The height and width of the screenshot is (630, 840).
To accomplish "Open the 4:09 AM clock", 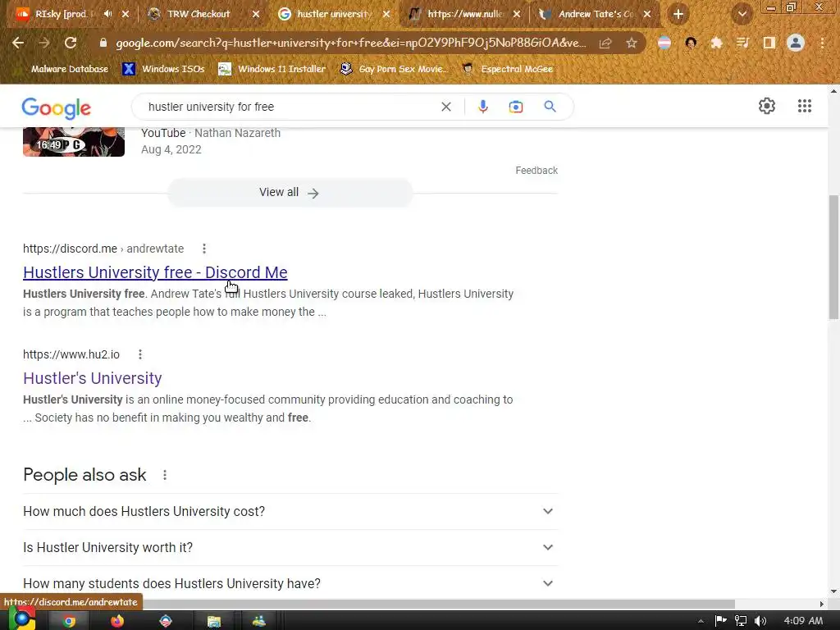I will click(x=803, y=621).
